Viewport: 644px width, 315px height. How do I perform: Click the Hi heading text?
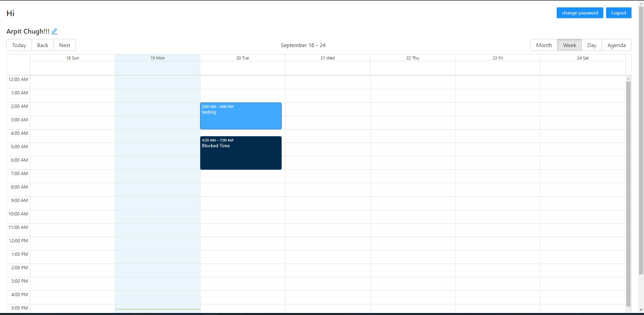(10, 13)
